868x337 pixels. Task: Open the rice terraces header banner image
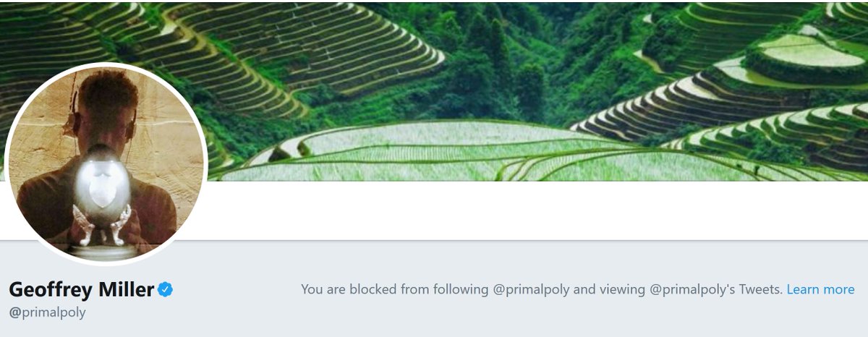(x=434, y=90)
